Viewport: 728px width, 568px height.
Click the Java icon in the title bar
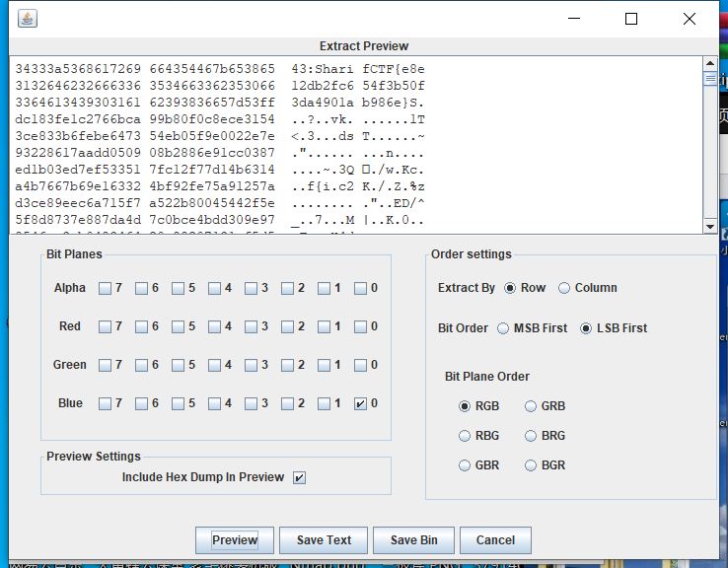(28, 19)
